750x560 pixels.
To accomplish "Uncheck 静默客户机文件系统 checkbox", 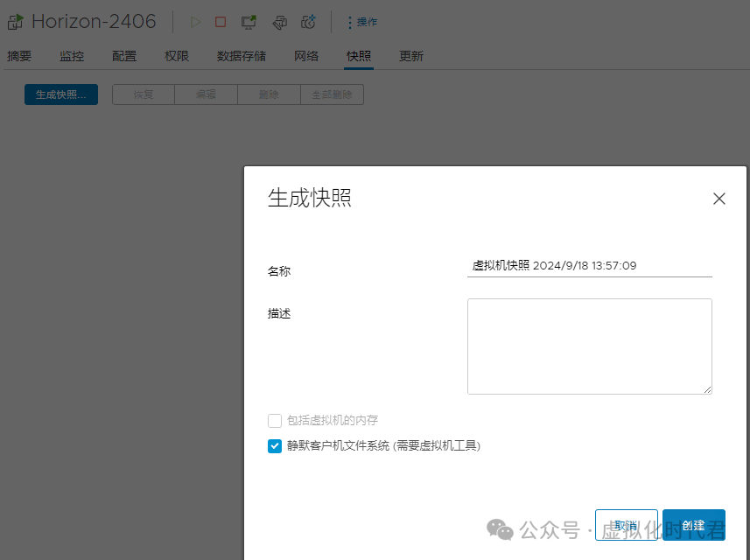I will (x=275, y=446).
